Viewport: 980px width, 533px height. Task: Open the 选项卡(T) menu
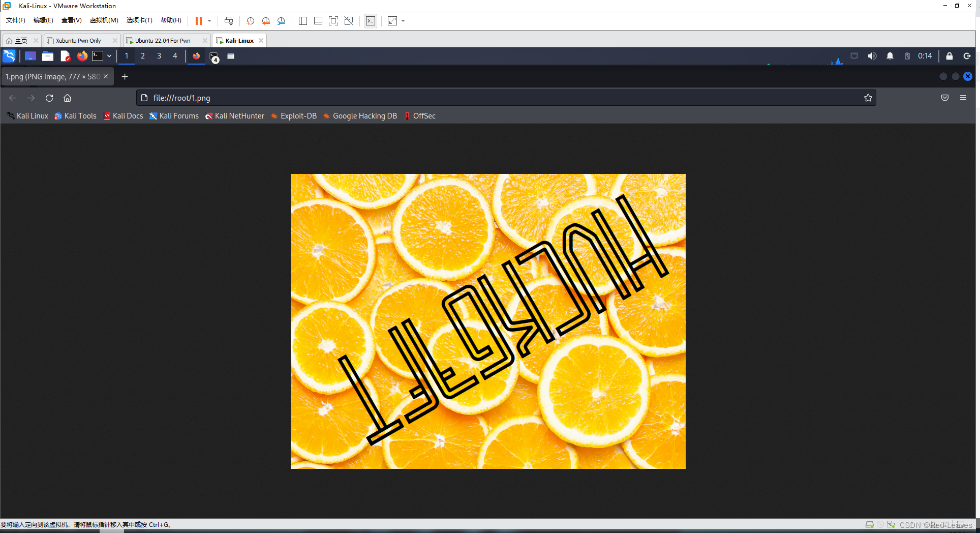tap(139, 20)
